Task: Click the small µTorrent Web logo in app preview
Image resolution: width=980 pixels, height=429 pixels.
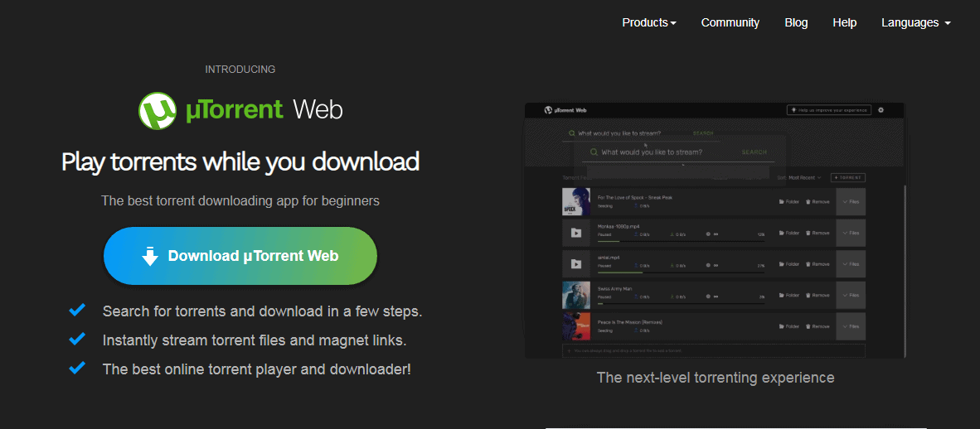Action: (x=565, y=110)
